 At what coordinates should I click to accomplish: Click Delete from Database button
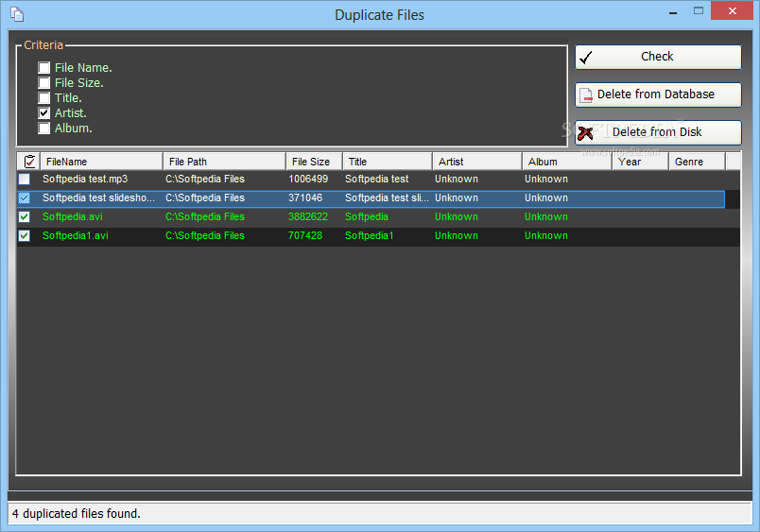[x=658, y=94]
